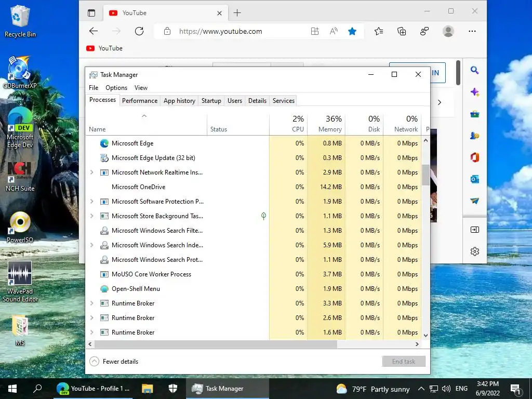Open Windows Security shield in taskbar

173,389
